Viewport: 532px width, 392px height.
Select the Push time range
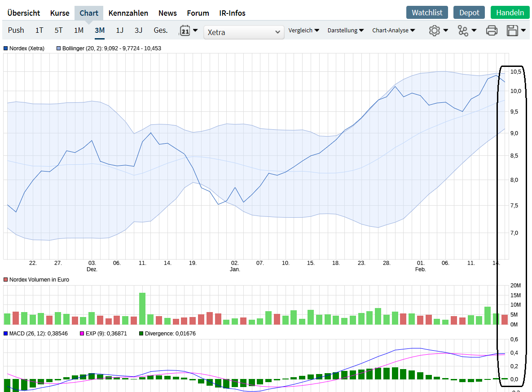click(16, 30)
